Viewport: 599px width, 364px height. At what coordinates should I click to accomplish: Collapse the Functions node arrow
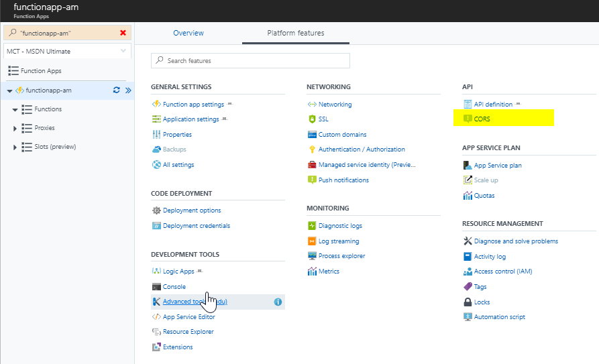(x=15, y=110)
